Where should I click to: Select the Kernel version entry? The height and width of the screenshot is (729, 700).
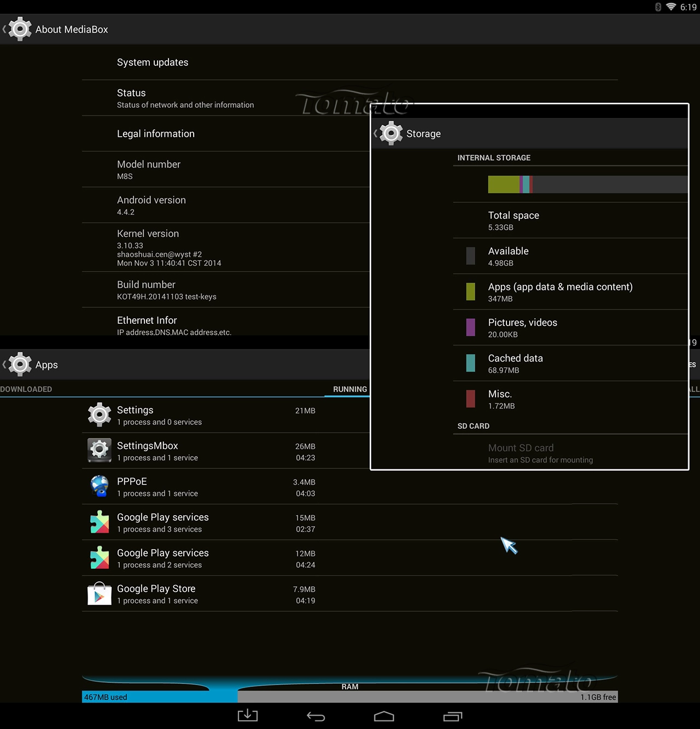point(226,247)
